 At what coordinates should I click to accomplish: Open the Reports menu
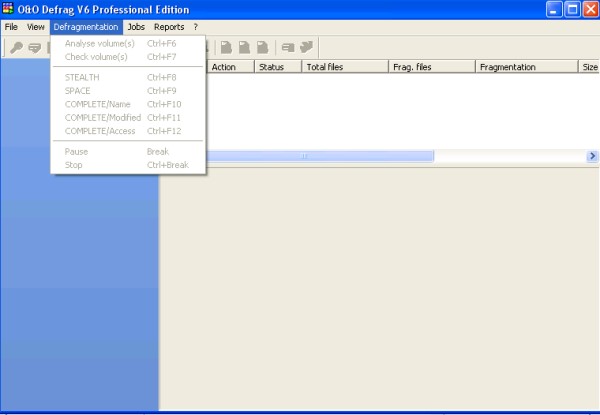point(169,27)
